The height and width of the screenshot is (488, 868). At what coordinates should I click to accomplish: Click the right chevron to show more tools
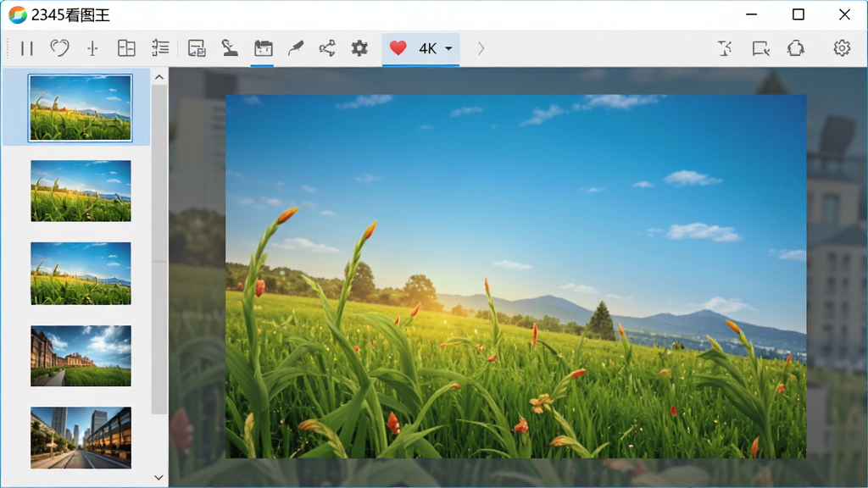click(x=481, y=48)
